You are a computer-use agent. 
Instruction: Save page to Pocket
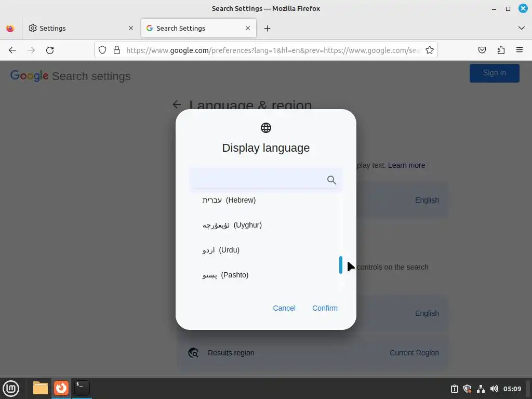(482, 50)
